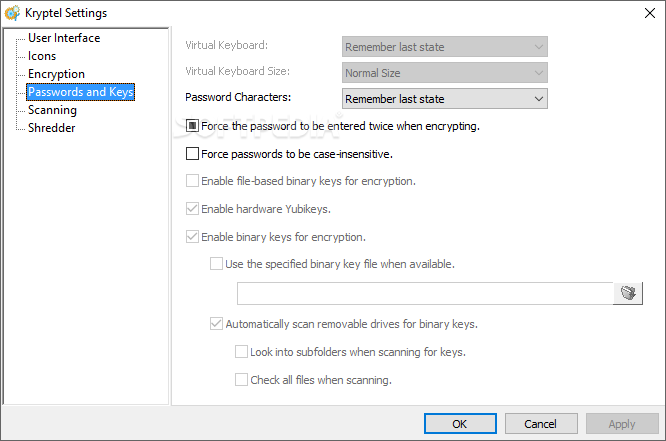
Task: Open the Virtual Keyboard dropdown
Action: 445,47
